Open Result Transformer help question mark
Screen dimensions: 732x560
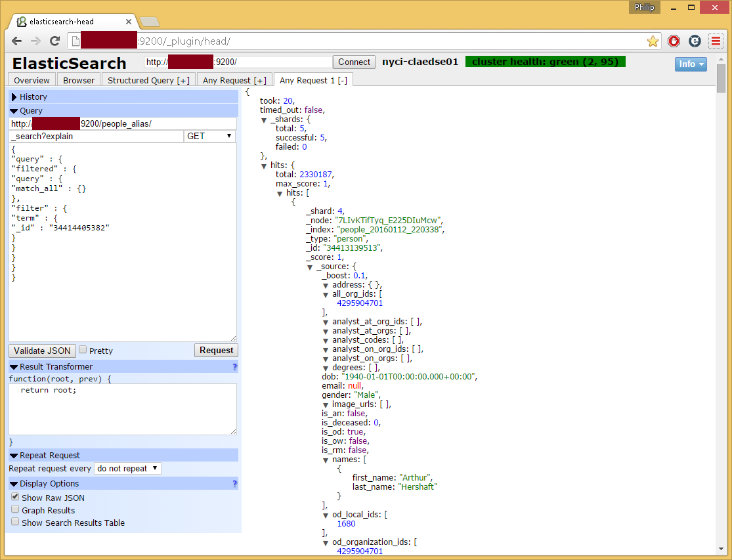coord(235,367)
